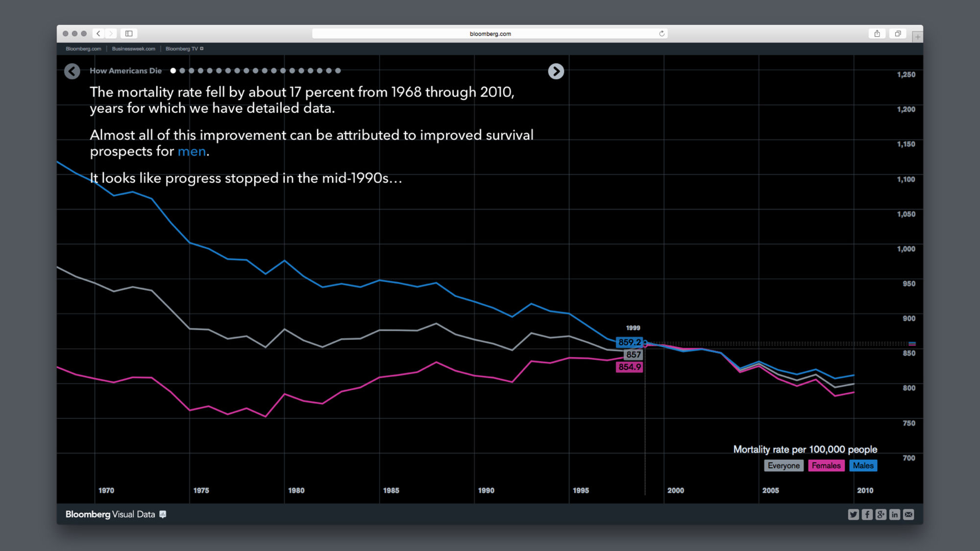
Task: Click the next slide arrow button
Action: (x=556, y=72)
